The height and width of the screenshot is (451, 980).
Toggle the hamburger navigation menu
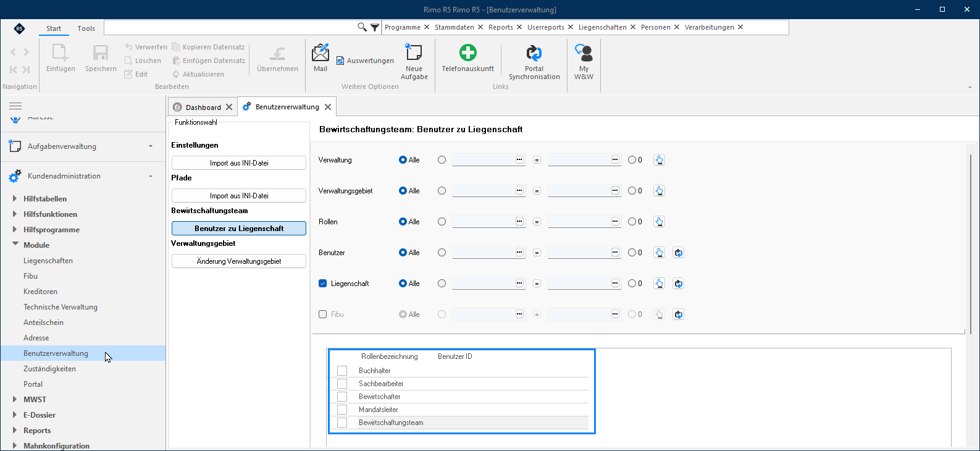15,106
